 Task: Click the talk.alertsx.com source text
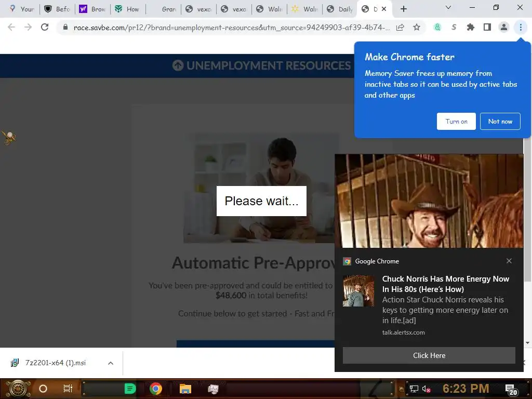(x=403, y=332)
